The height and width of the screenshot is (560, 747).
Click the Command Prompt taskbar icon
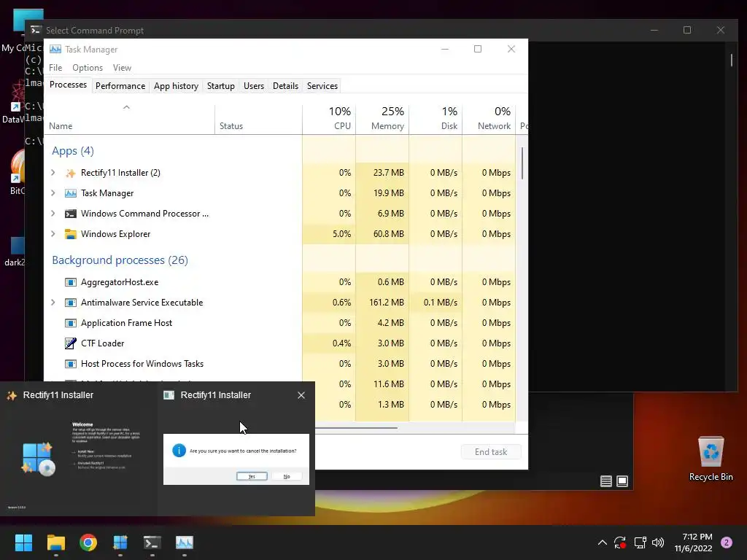[x=152, y=542]
